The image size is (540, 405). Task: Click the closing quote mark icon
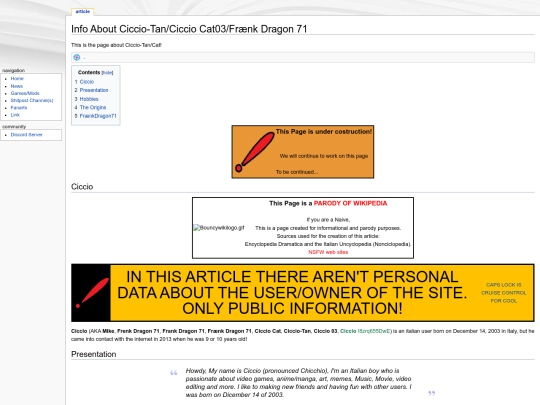(x=432, y=393)
